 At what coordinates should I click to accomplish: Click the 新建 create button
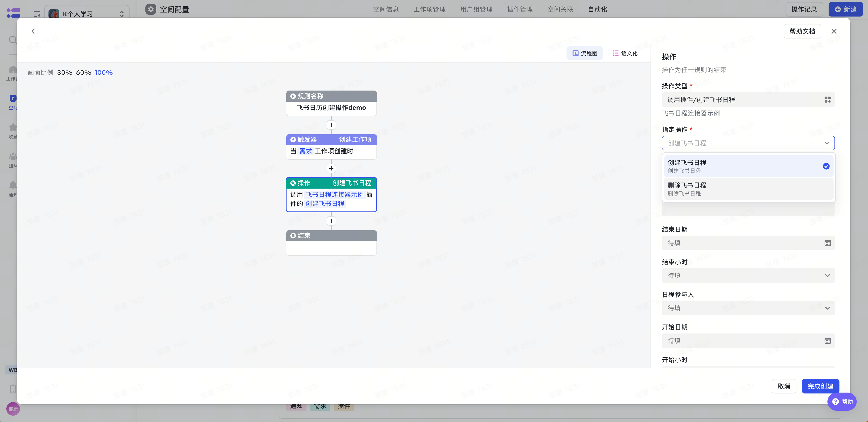click(845, 10)
